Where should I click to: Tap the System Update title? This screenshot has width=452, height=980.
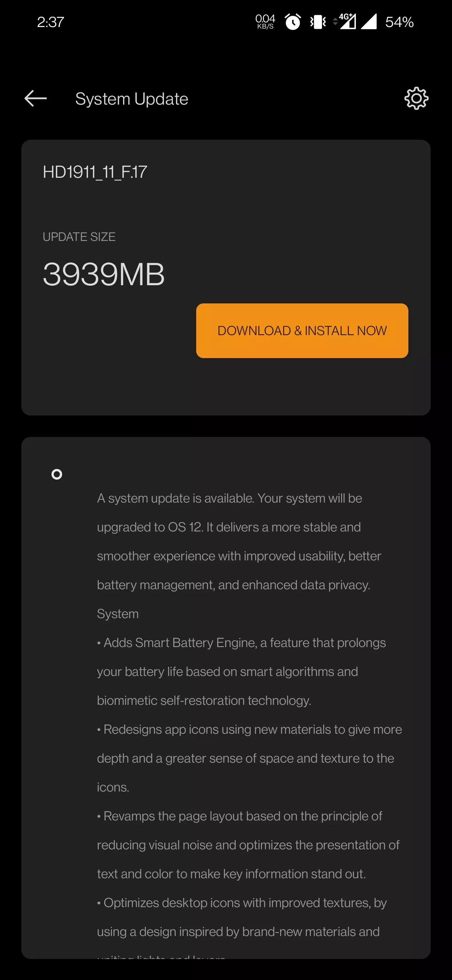pos(132,99)
